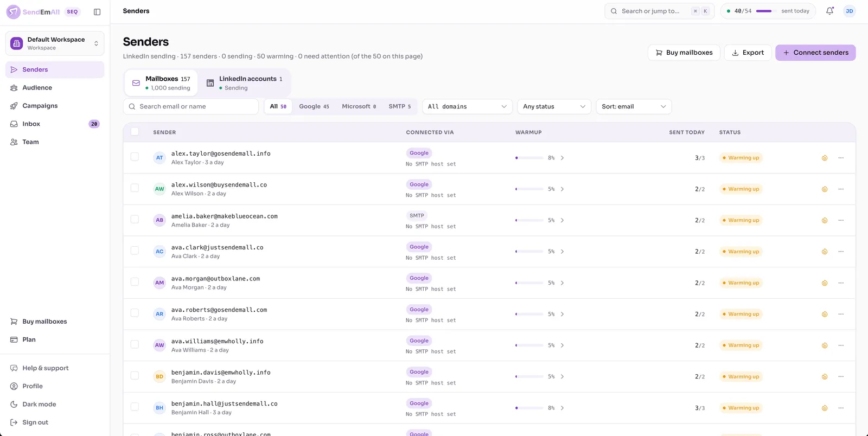Open the Sort: email dropdown
Viewport: 868px width, 436px height.
634,106
